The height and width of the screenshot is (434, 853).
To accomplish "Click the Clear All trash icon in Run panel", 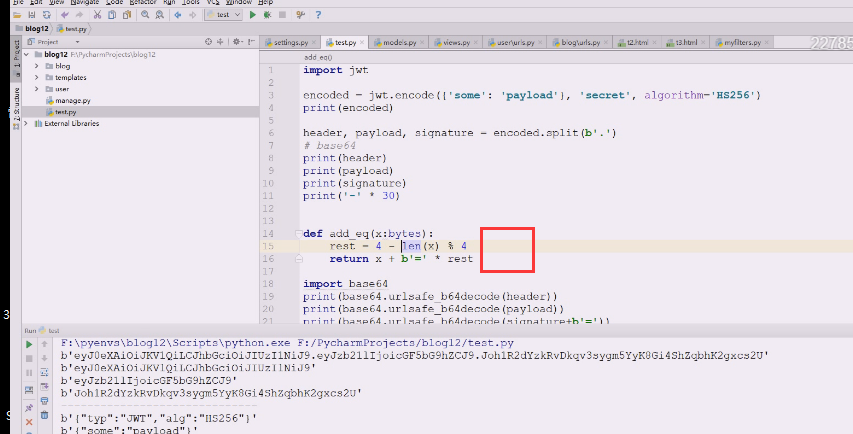I will [x=45, y=415].
